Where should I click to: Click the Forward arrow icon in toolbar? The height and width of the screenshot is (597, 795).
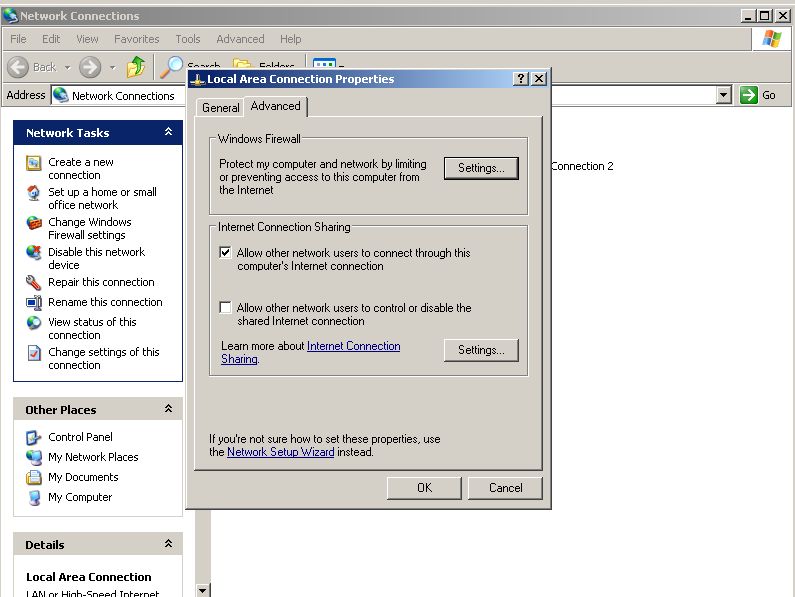(90, 67)
